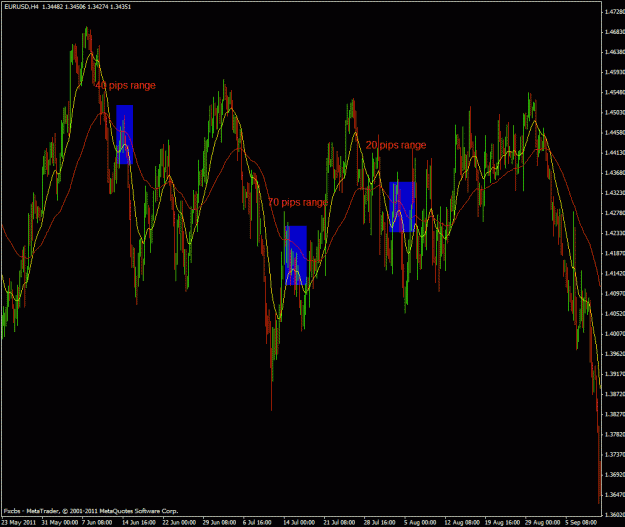Click the '28 Jul 16:00' date label
This screenshot has height=527, width=625.
pyautogui.click(x=379, y=522)
